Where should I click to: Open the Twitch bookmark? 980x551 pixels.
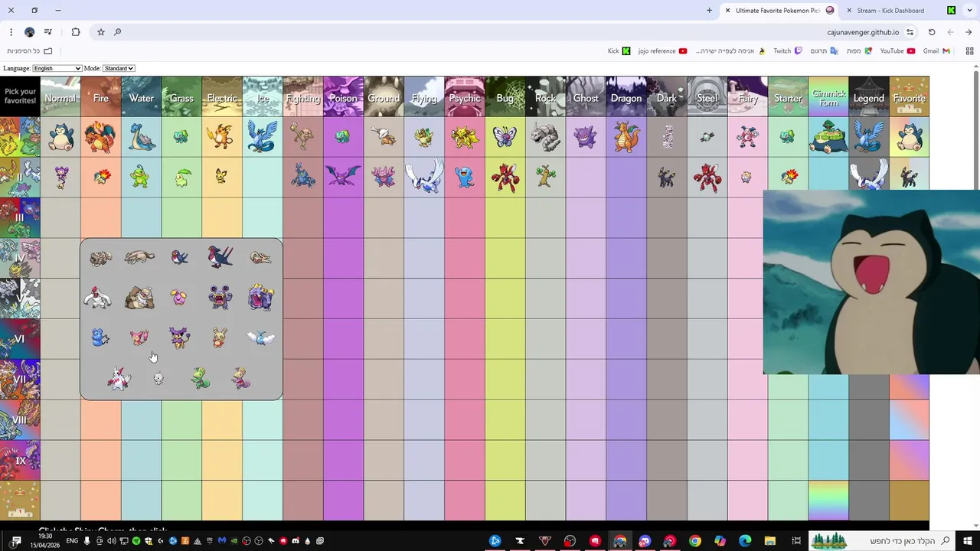pos(788,51)
